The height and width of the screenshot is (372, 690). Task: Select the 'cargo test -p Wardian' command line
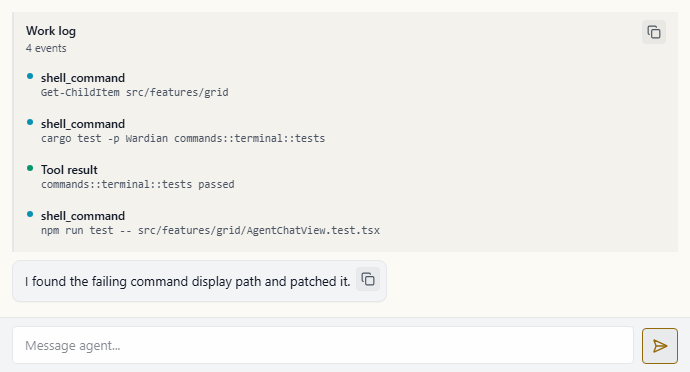coord(183,138)
